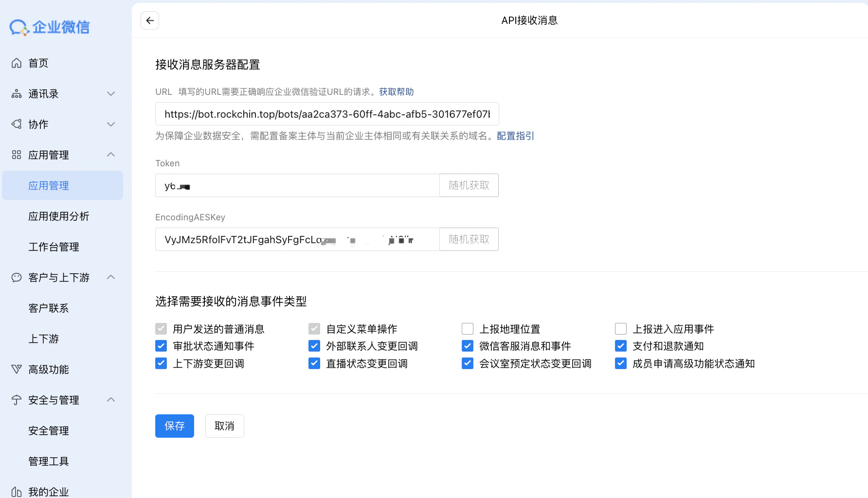Collapse the 客户与上下游 section
This screenshot has width=868, height=498.
111,277
